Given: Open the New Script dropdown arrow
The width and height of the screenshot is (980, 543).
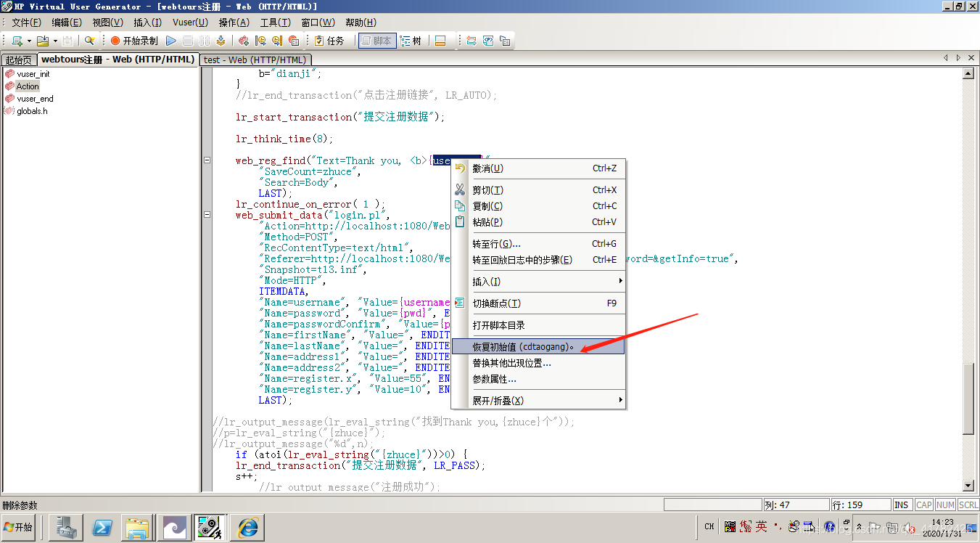Looking at the screenshot, I should 29,41.
